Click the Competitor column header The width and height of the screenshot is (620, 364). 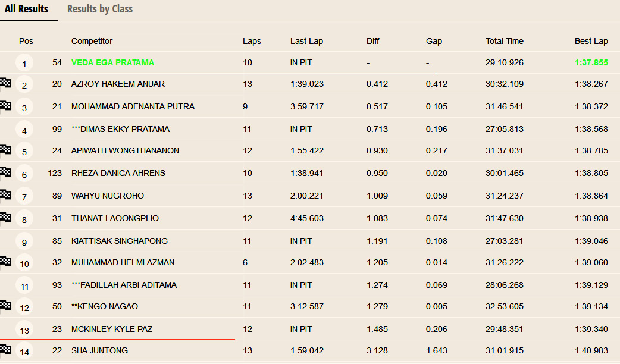[92, 41]
